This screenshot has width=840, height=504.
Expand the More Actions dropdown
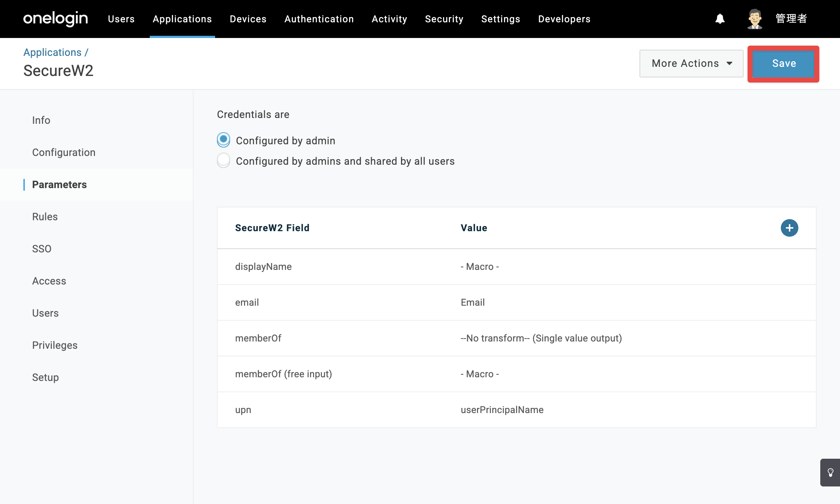(691, 64)
